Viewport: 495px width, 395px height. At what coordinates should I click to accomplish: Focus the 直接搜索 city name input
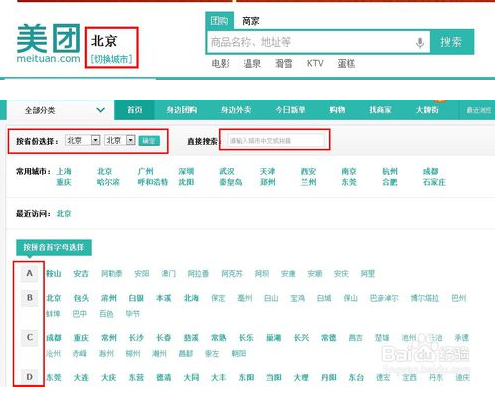tap(276, 141)
